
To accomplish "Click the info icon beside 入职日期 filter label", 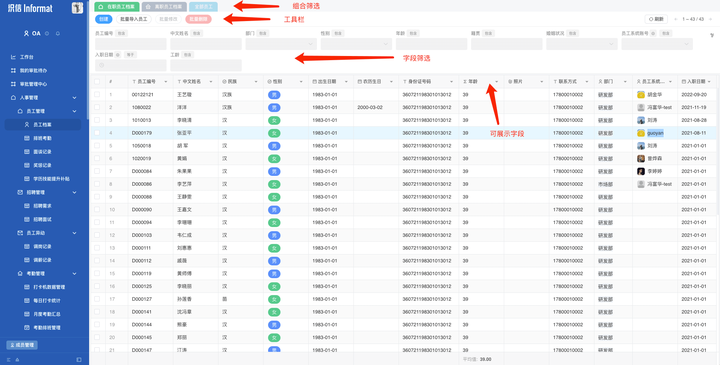I will click(x=118, y=55).
